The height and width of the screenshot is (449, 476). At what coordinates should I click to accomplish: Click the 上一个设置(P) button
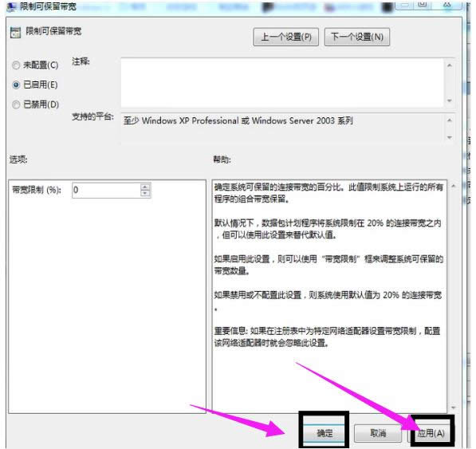[286, 37]
